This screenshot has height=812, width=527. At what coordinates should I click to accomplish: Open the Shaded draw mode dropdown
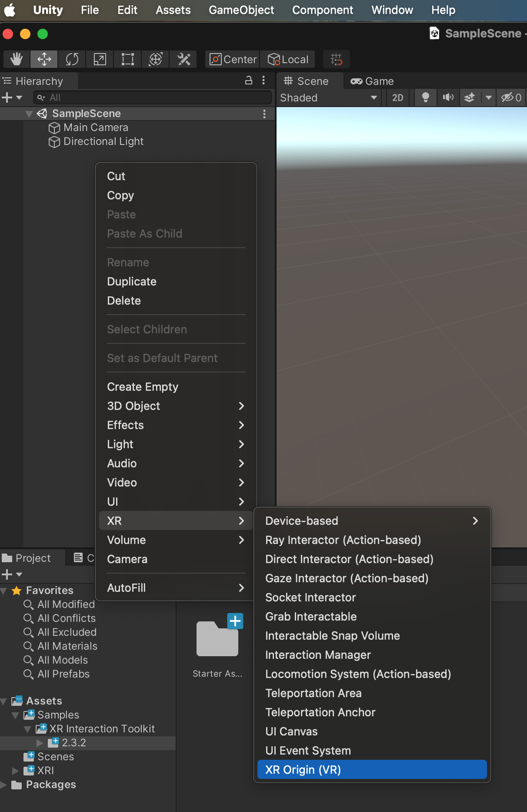click(x=329, y=98)
